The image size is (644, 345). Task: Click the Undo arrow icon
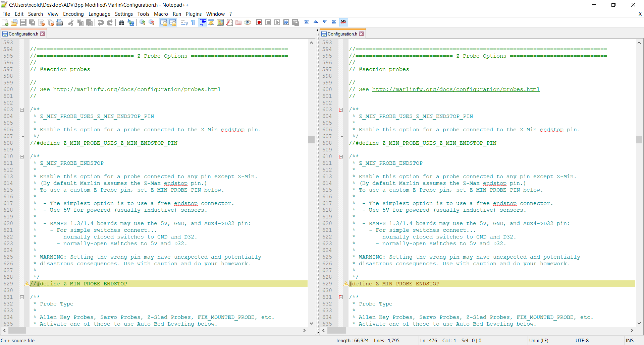click(x=101, y=22)
